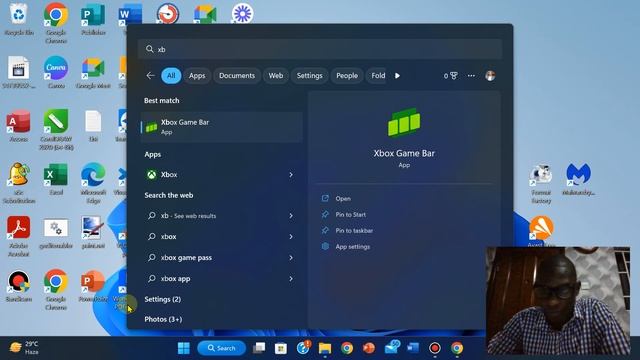Expand the Xbox app result chevron
Image resolution: width=640 pixels, height=360 pixels.
click(291, 175)
